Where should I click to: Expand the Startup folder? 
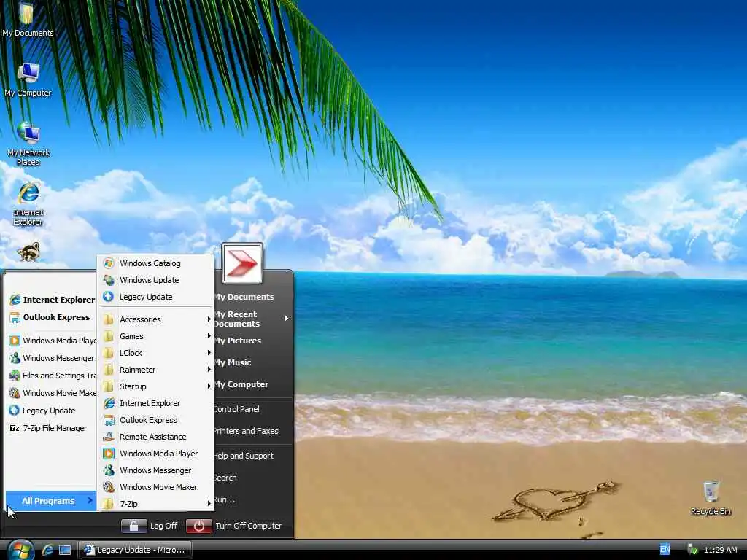point(156,386)
